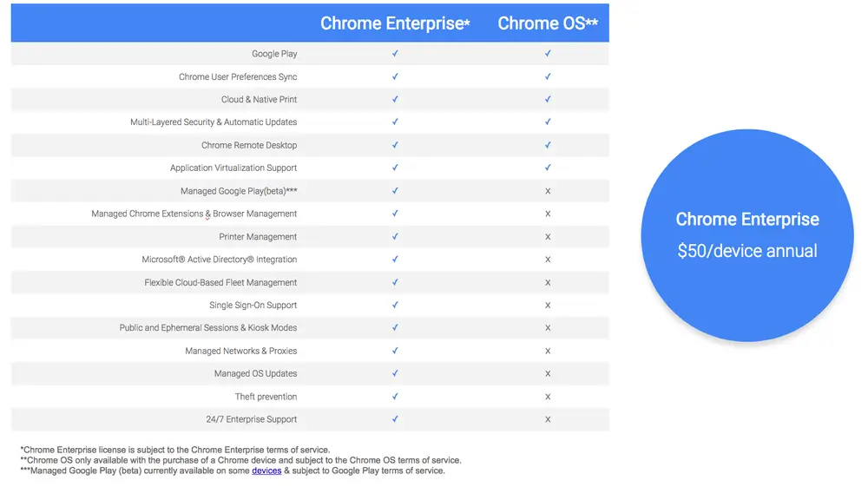
Task: Click Chrome OS checkmark for Cloud & Native Print
Action: 548,99
